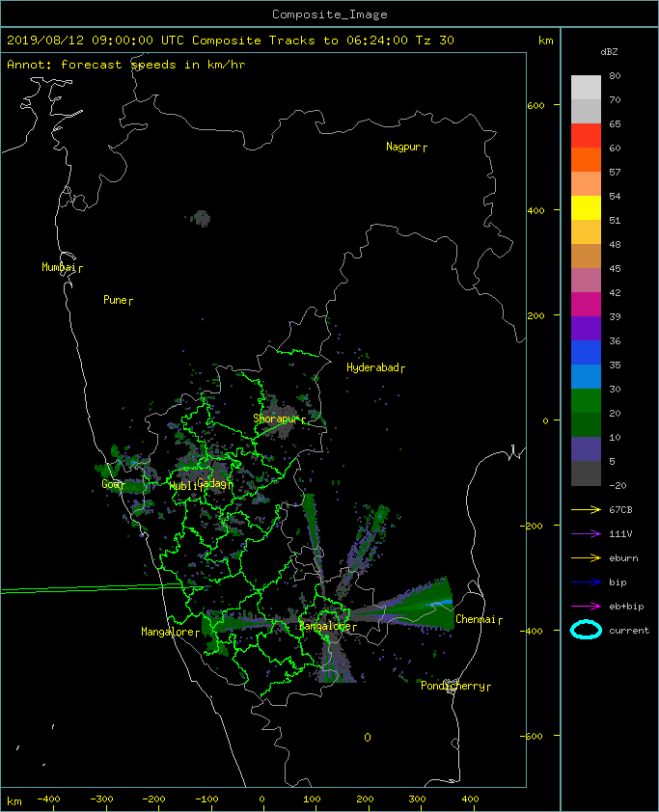Click the dark grey -20 to 5 dBZ swatch
Image resolution: width=659 pixels, height=812 pixels.
point(586,473)
